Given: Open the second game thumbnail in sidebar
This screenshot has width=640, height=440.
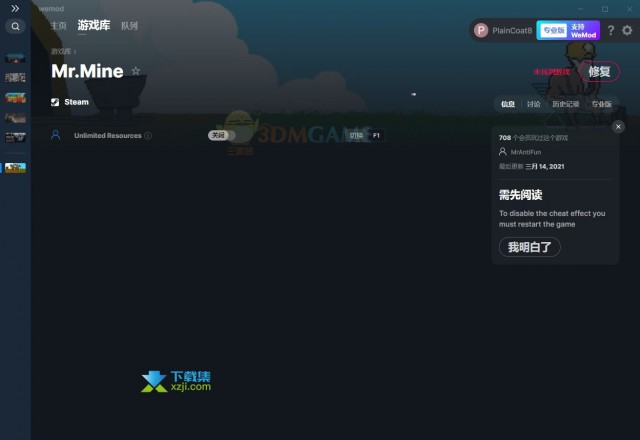Looking at the screenshot, I should coord(15,78).
